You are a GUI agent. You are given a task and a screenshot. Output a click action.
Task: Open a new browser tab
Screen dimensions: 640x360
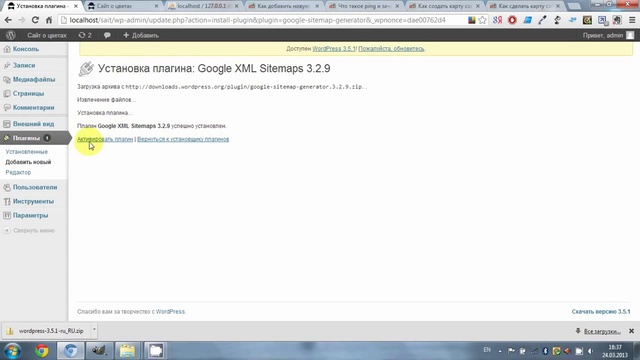[x=575, y=6]
